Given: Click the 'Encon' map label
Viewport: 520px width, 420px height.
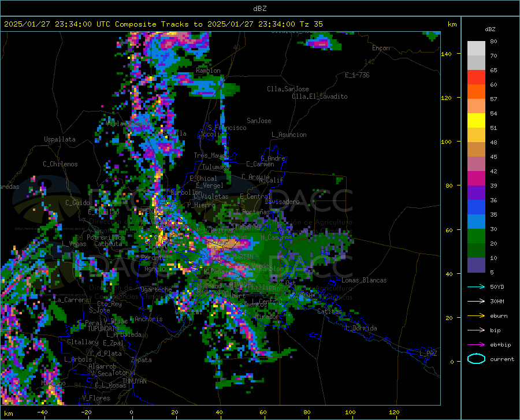Looking at the screenshot, I should pos(381,48).
